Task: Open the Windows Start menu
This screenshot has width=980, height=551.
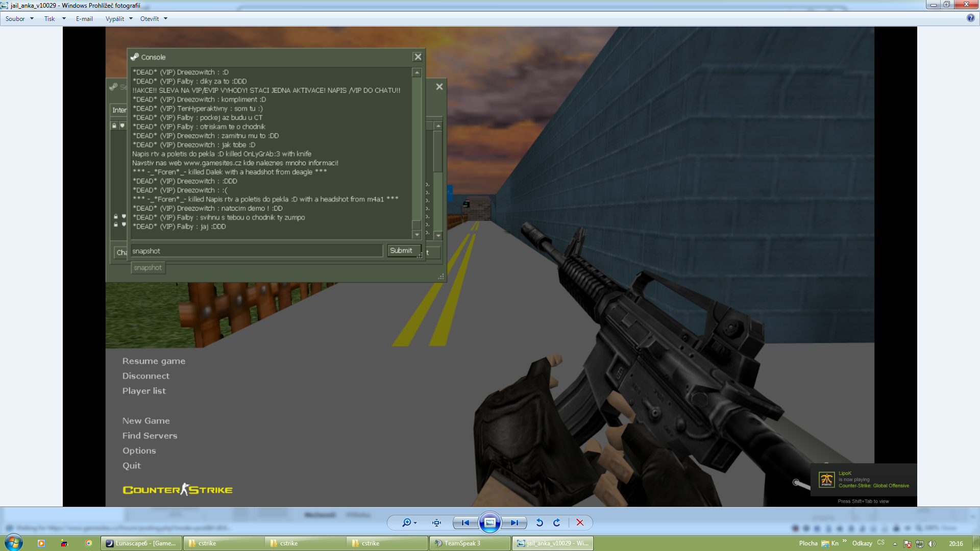Action: [13, 543]
